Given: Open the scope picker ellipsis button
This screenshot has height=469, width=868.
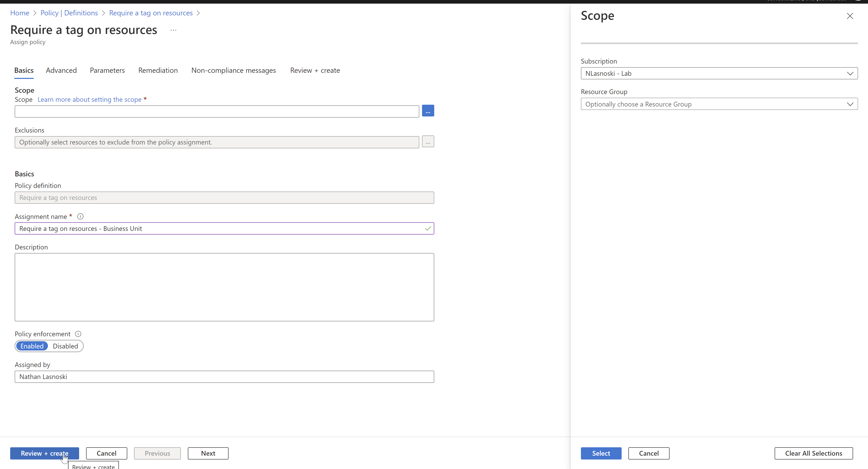Looking at the screenshot, I should tap(428, 111).
